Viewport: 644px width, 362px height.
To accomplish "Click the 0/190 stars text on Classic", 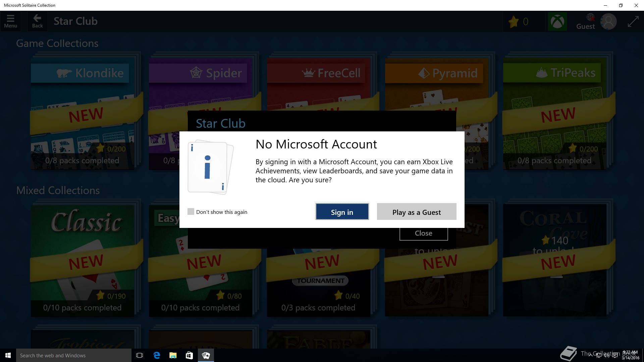I will (x=116, y=296).
